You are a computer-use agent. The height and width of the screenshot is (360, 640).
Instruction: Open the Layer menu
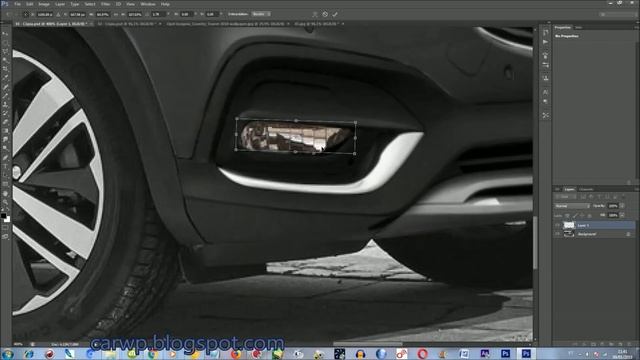(60, 4)
